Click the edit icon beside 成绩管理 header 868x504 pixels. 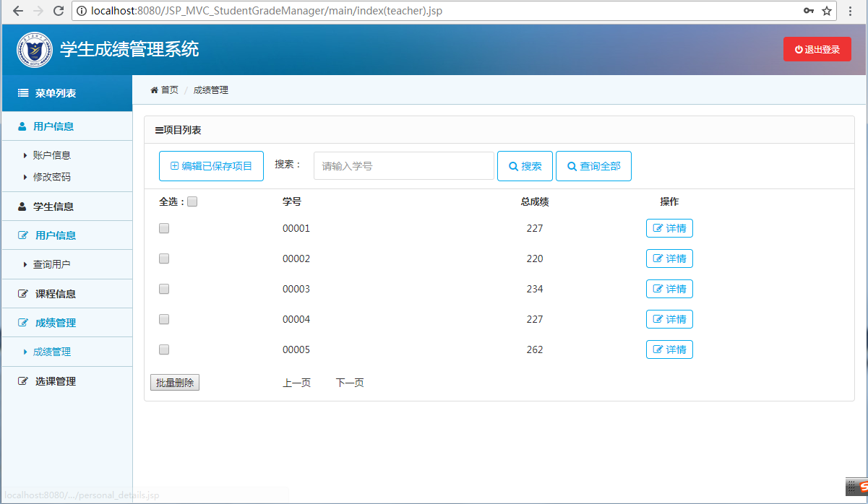tap(22, 323)
